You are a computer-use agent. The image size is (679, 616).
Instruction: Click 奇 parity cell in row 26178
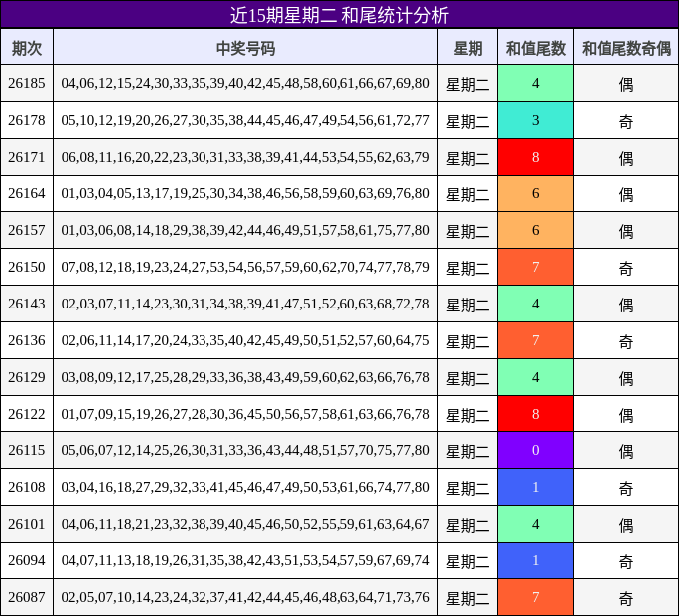[x=626, y=120]
